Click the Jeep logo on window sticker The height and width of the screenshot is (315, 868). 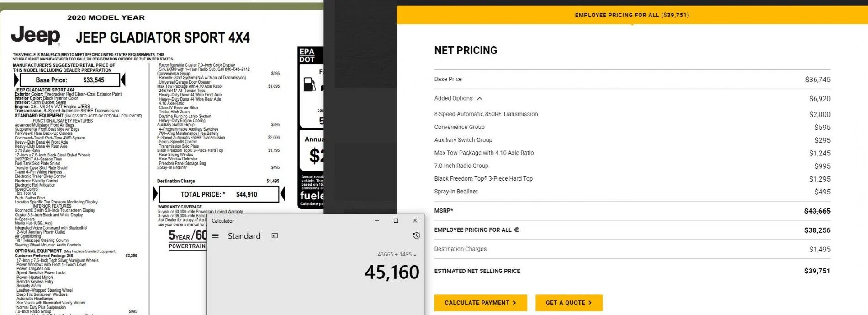coord(36,35)
